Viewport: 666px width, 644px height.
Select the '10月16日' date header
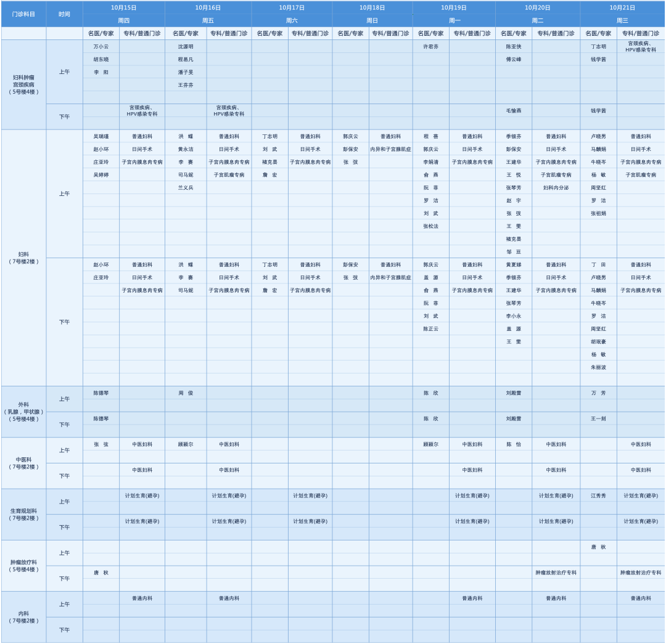pyautogui.click(x=208, y=7)
